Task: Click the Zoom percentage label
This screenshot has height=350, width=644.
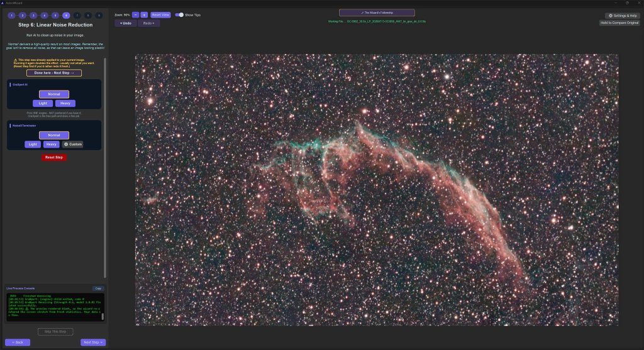Action: (x=122, y=15)
